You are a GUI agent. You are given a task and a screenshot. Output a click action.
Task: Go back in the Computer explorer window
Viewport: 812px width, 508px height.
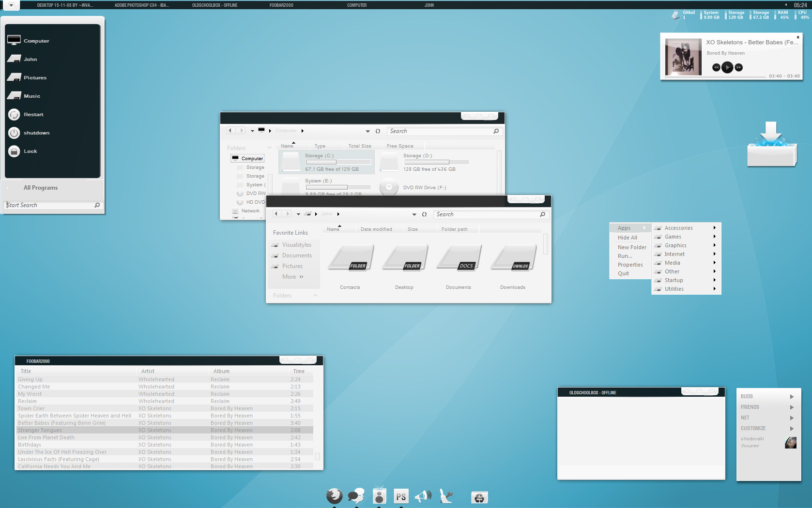pos(230,130)
